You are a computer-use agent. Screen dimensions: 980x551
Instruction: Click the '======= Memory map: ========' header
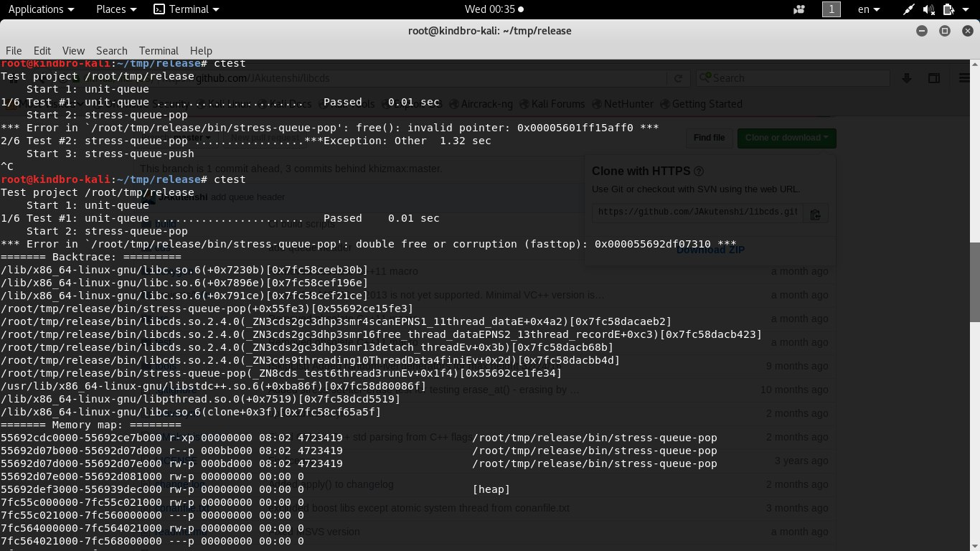point(91,425)
